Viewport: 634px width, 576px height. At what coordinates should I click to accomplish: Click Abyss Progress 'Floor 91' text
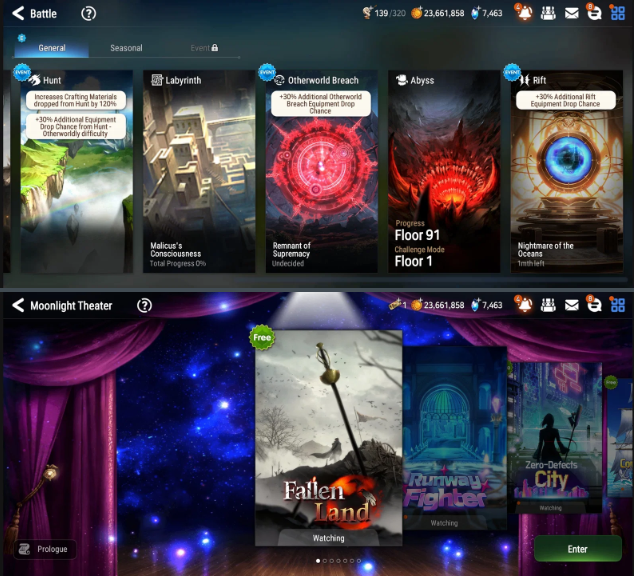(417, 235)
